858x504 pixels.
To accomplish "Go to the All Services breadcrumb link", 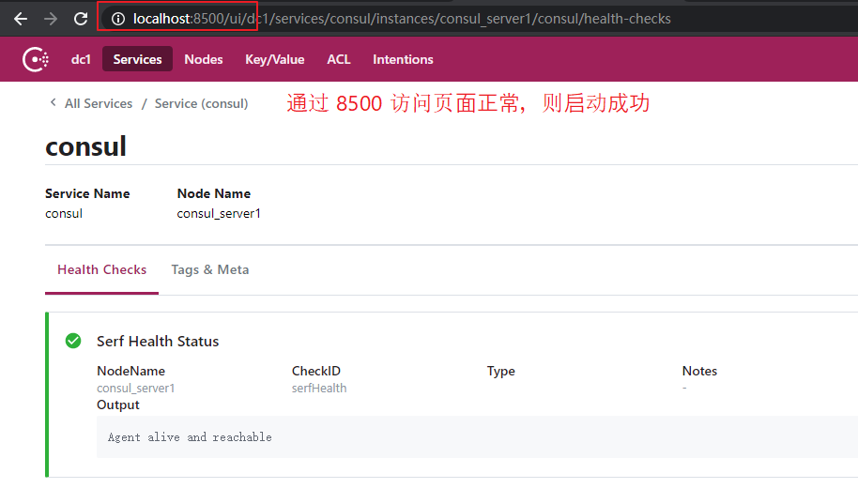I will point(99,103).
